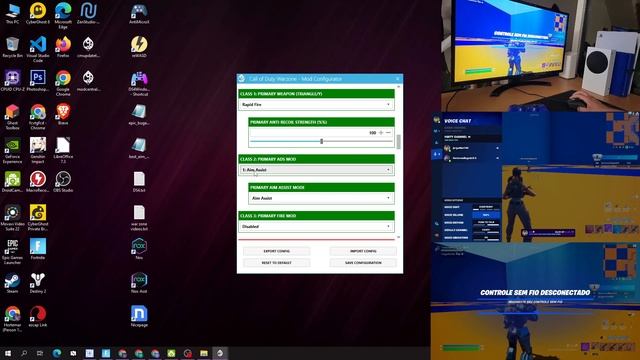Close the Mod Configurator window
This screenshot has height=360, width=640.
tap(398, 79)
